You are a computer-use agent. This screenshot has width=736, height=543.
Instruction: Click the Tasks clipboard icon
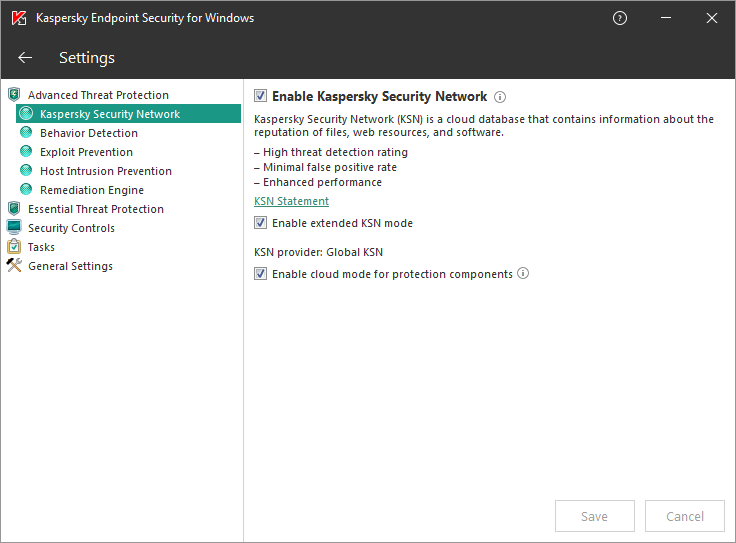click(x=14, y=246)
